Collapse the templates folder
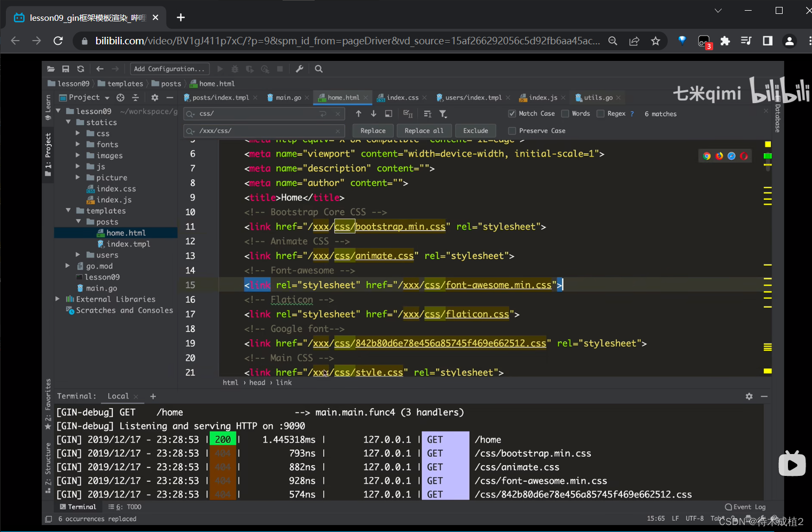The height and width of the screenshot is (532, 812). pyautogui.click(x=68, y=211)
